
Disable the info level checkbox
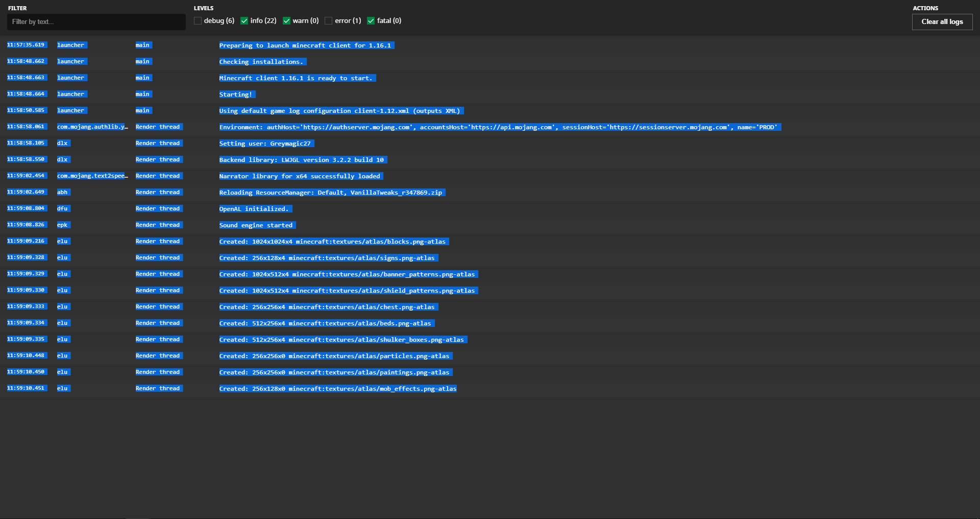coord(244,21)
